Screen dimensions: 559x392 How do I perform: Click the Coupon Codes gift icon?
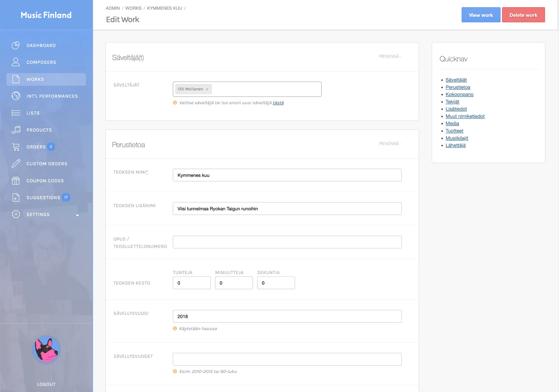16,181
